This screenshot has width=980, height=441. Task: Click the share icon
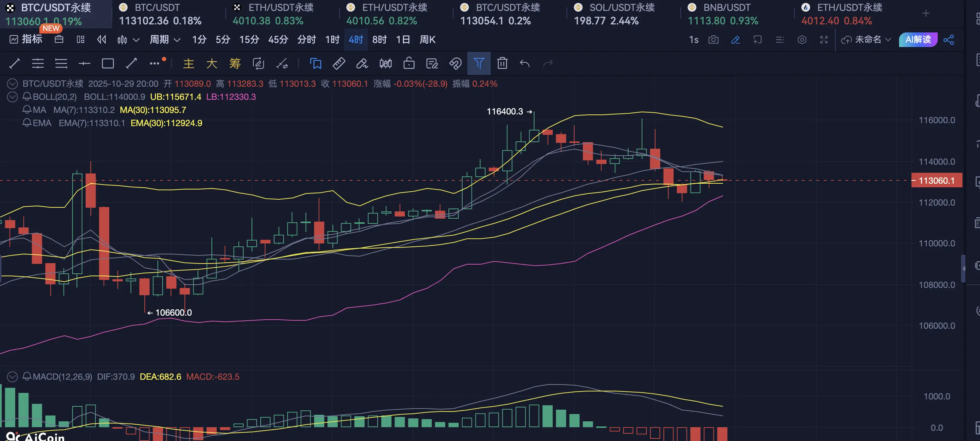[x=949, y=39]
